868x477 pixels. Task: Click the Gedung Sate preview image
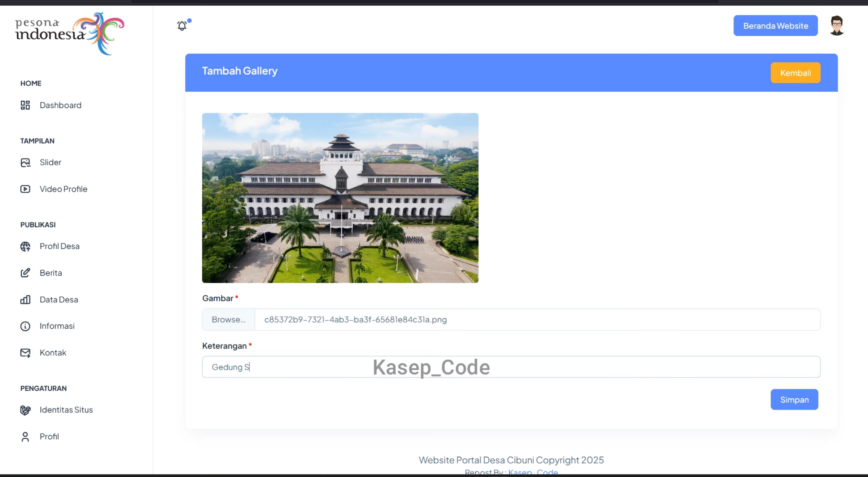(x=340, y=198)
